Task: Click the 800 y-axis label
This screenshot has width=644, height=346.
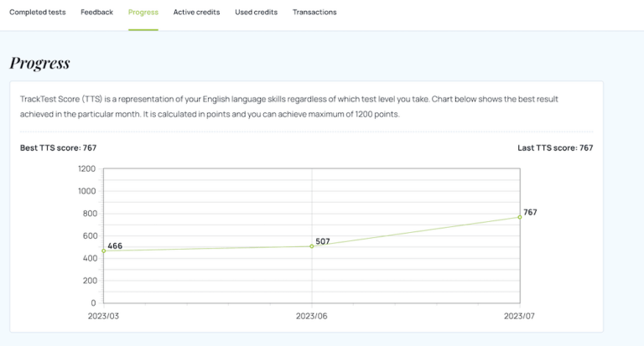Action: pos(90,214)
